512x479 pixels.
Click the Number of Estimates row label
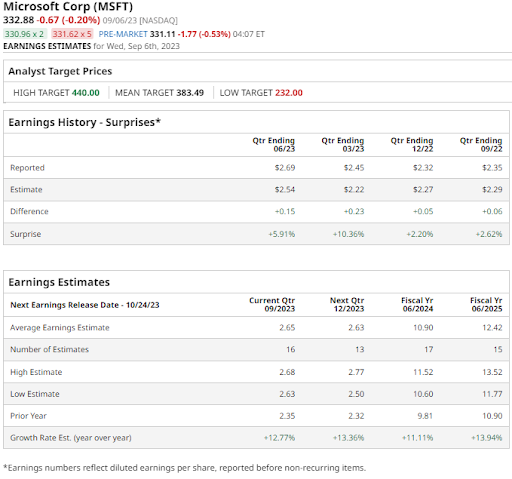tap(50, 349)
